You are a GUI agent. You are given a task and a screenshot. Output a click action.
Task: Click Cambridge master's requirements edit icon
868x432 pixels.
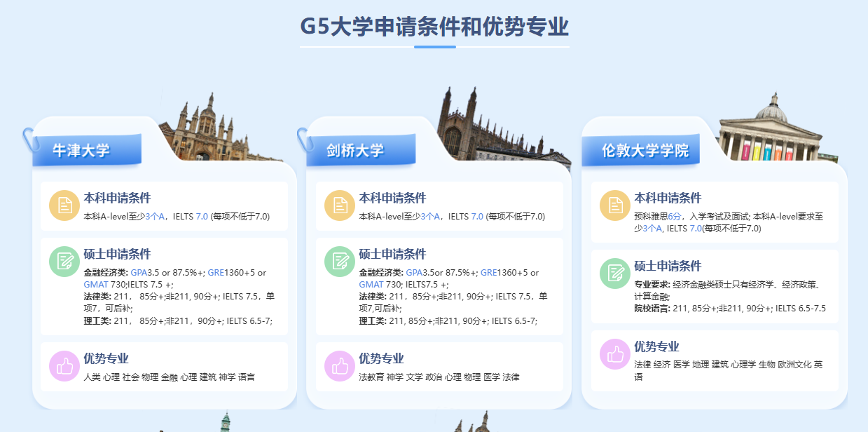point(339,261)
